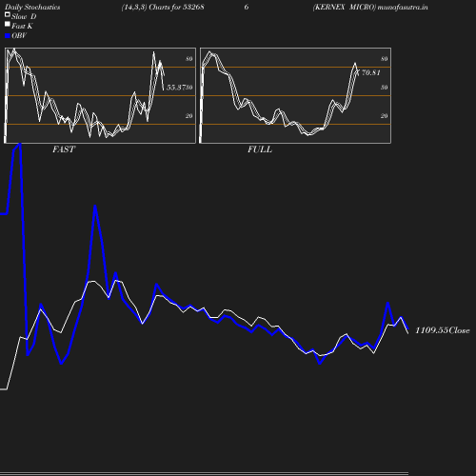Click the 'OBV' legend label

[19, 35]
